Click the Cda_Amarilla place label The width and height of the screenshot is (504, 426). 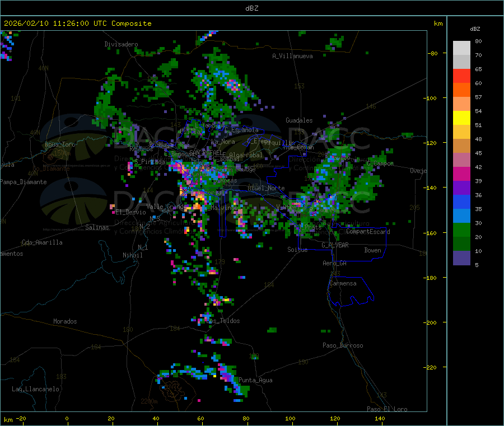click(42, 242)
